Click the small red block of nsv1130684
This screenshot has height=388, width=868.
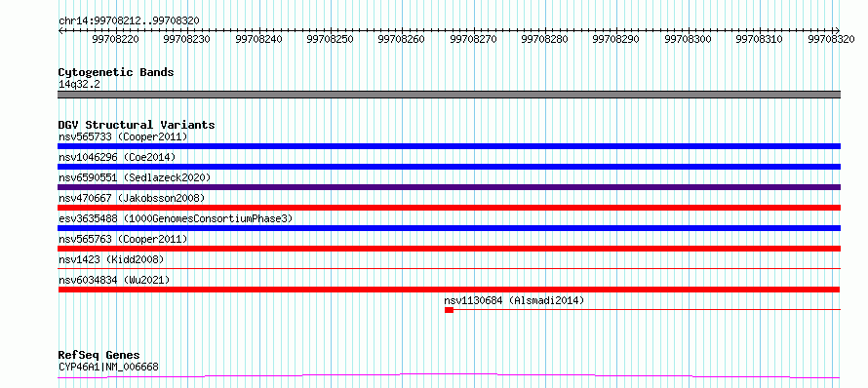click(x=449, y=310)
